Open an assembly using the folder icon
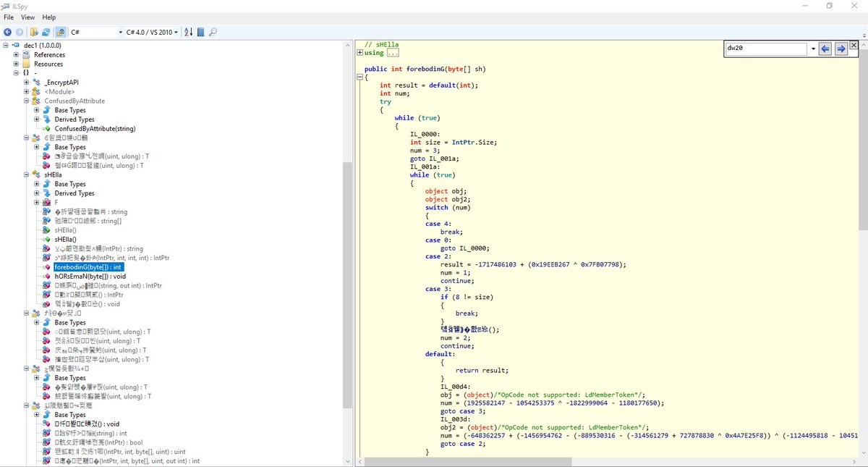868x467 pixels. tap(34, 33)
